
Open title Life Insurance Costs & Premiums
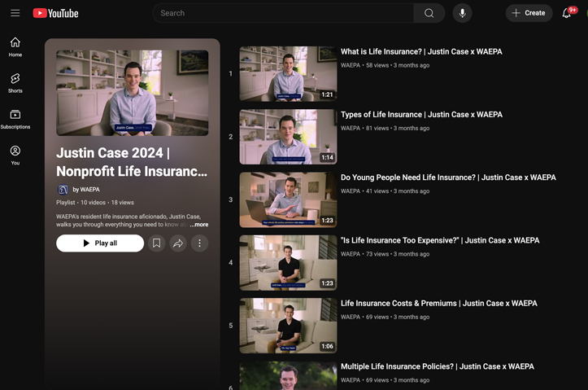coord(438,304)
